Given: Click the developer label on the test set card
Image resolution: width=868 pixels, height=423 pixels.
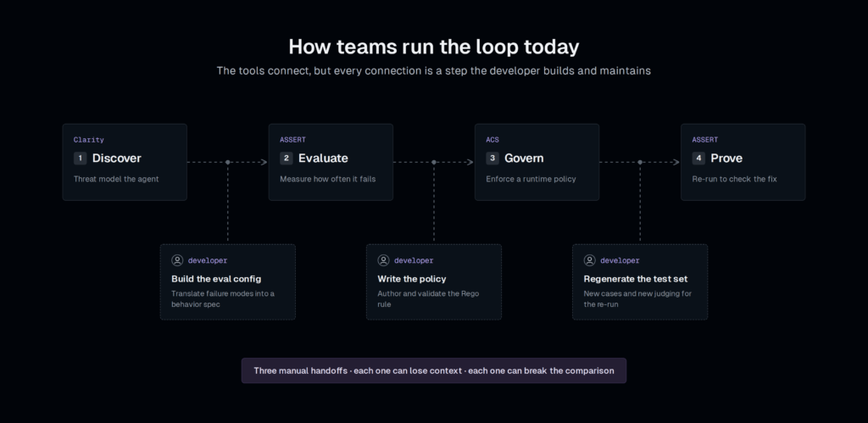Looking at the screenshot, I should click(620, 261).
